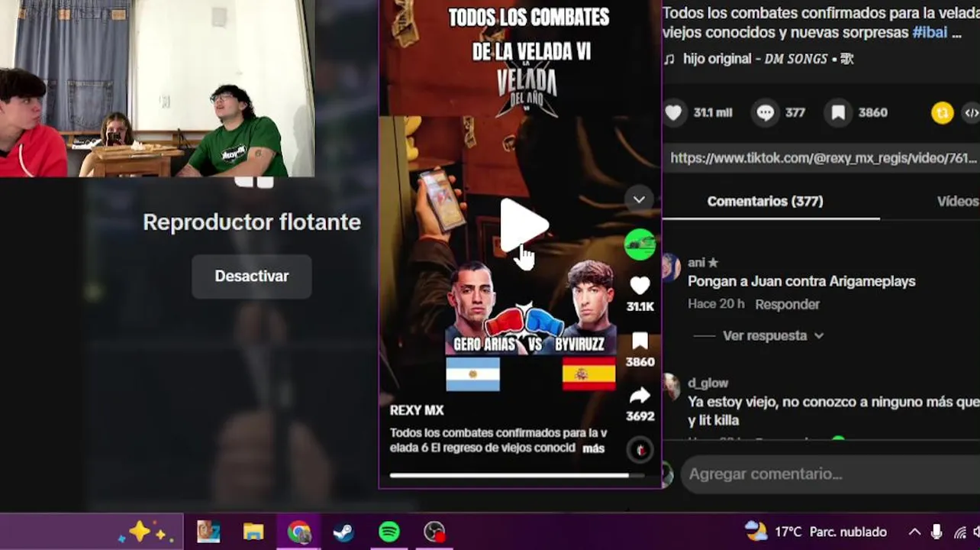Switch to the Comentarios (377) tab
980x550 pixels.
(x=765, y=202)
